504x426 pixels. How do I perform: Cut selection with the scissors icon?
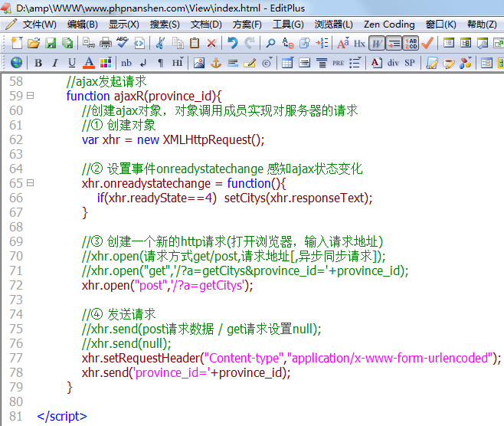point(160,43)
